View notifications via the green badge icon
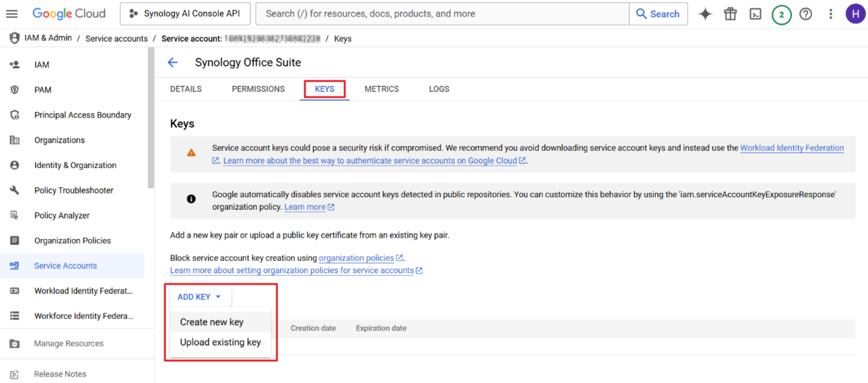 tap(782, 13)
